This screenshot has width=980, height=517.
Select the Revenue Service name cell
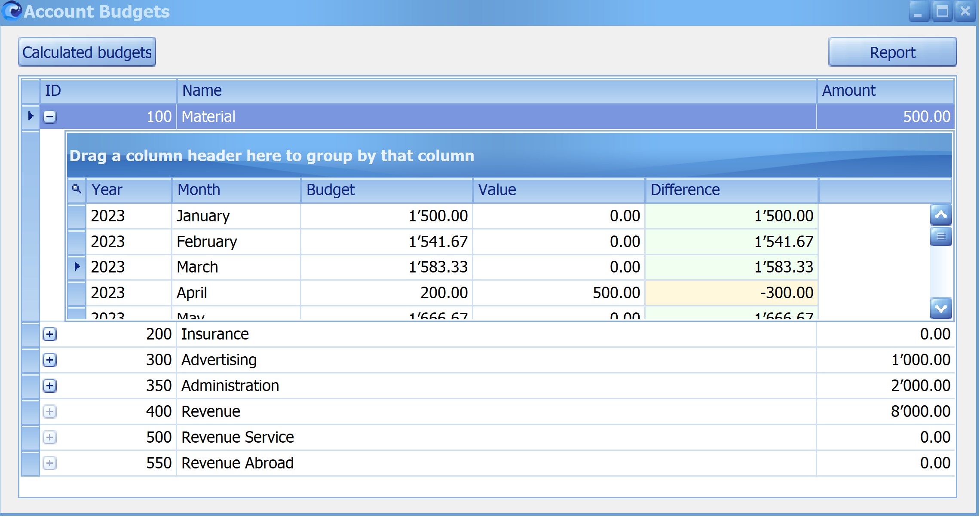click(x=496, y=437)
